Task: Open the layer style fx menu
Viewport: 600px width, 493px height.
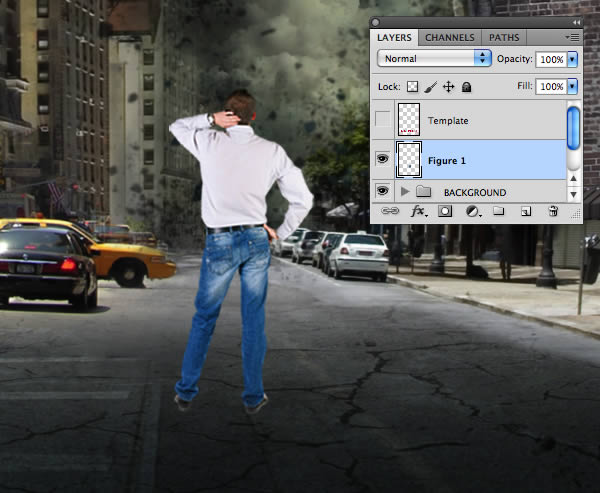Action: coord(419,211)
